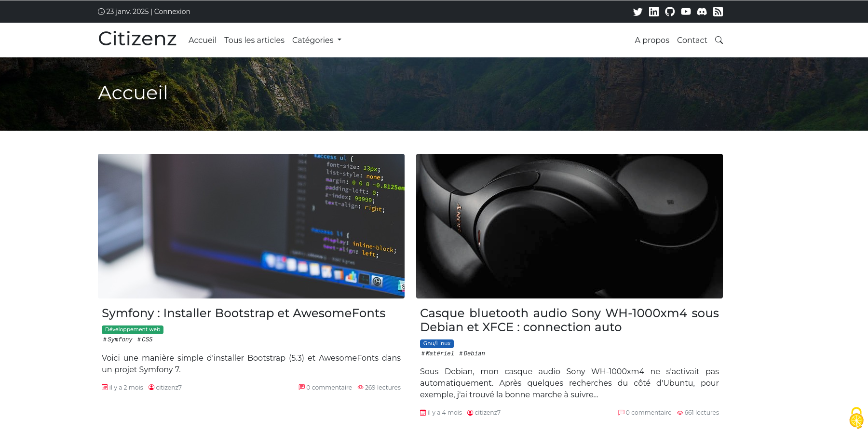Click '269 lectures' text
868x433 pixels.
(x=383, y=387)
